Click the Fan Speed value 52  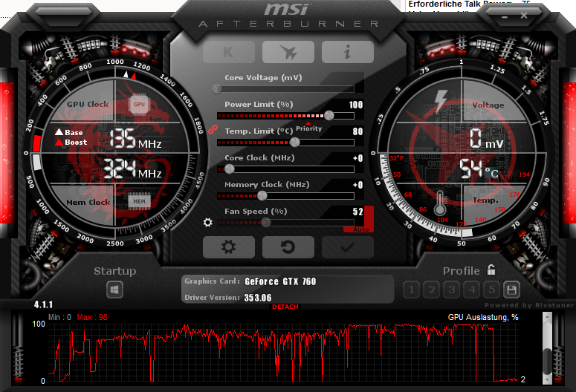357,212
